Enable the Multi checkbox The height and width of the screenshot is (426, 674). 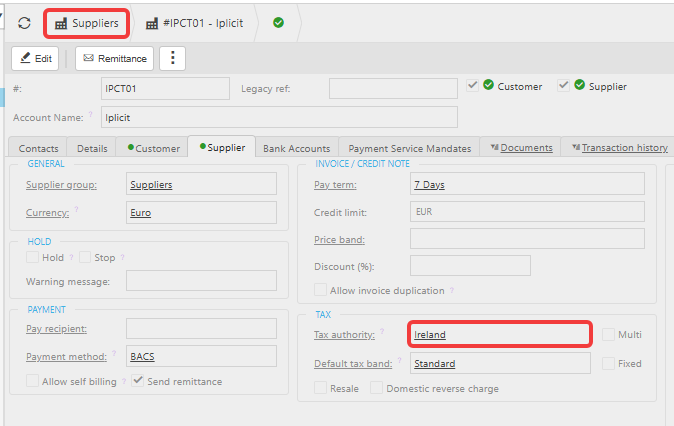[608, 334]
